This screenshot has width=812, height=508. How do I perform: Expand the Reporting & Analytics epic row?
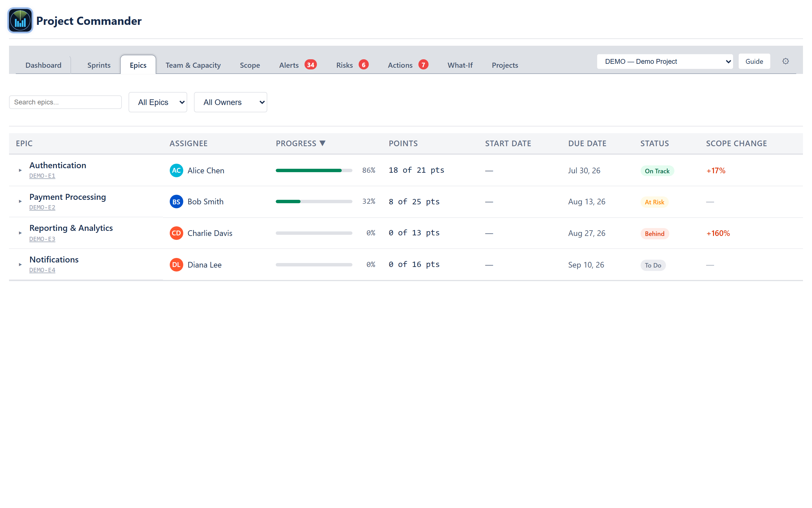[20, 233]
